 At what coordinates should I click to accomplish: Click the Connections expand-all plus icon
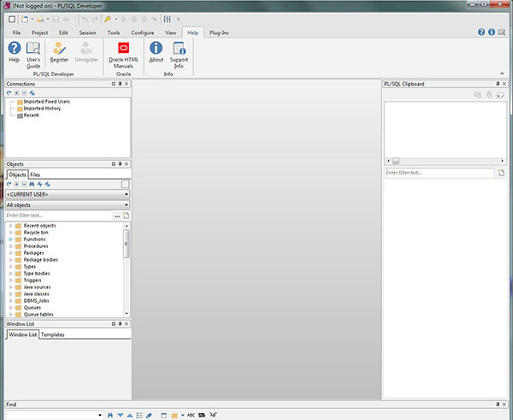tap(16, 93)
